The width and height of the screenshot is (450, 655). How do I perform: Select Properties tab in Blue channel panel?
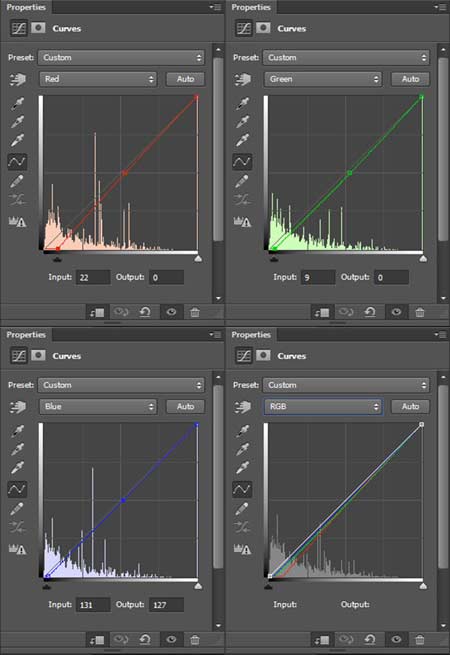tap(26, 335)
